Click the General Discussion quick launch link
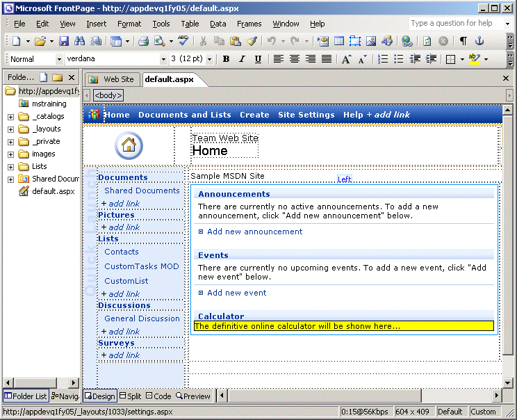Screen dimensions: 517x420 pyautogui.click(x=142, y=318)
